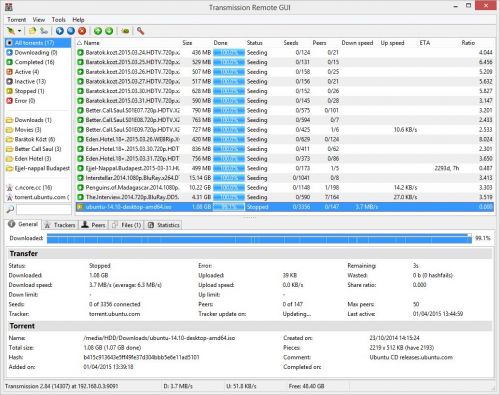This screenshot has width=500, height=395.
Task: Select the Eden.Hotel 2015.03.26.WEBRip torrent row
Action: coord(285,139)
